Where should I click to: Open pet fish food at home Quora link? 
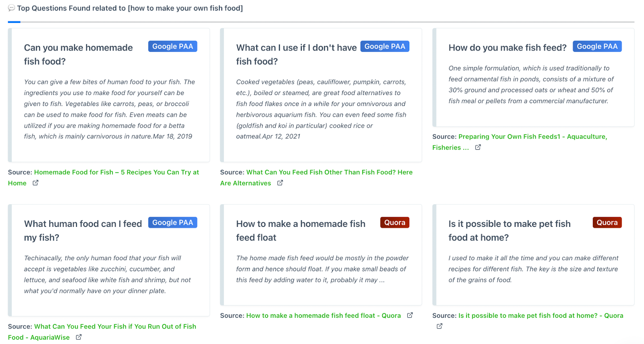tap(541, 316)
